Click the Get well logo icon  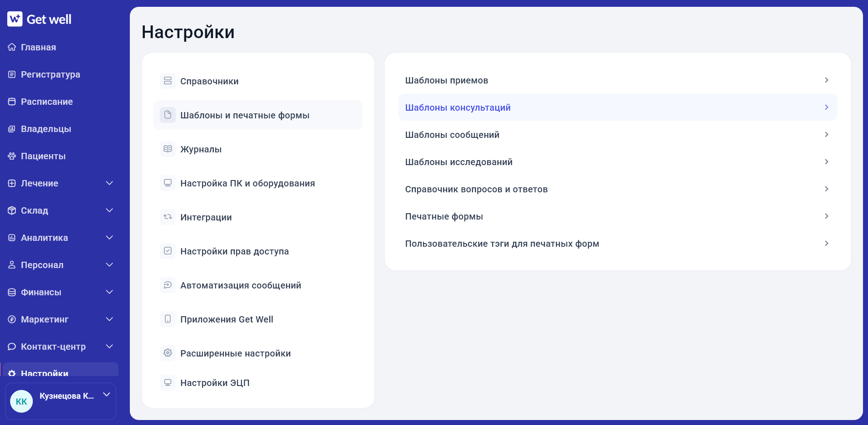(15, 19)
